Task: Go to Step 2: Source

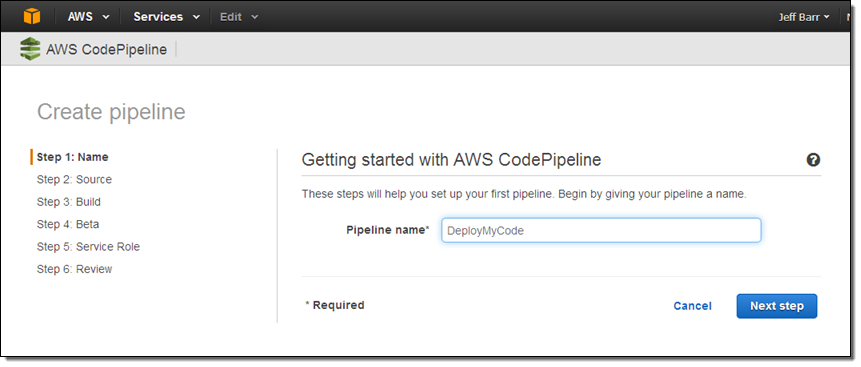Action: [x=74, y=180]
